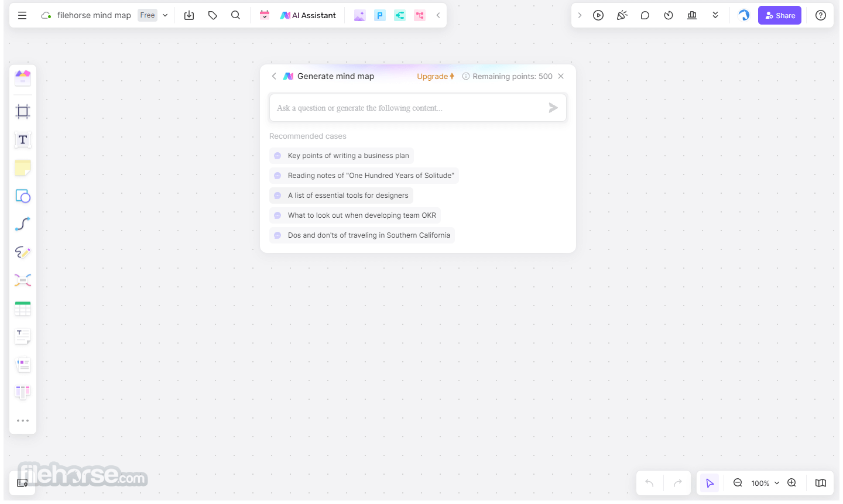This screenshot has width=843, height=504.
Task: Click the pink flowchart icon in top toolbar
Action: pos(420,15)
